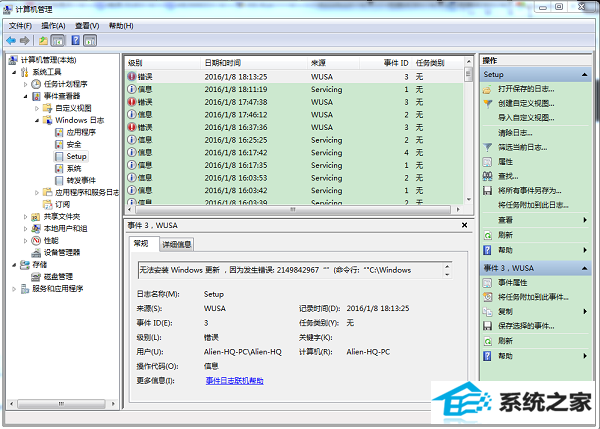Screen dimensions: 600x429
Task: Click event list horizontal scrollbar thumb
Action: coord(293,209)
